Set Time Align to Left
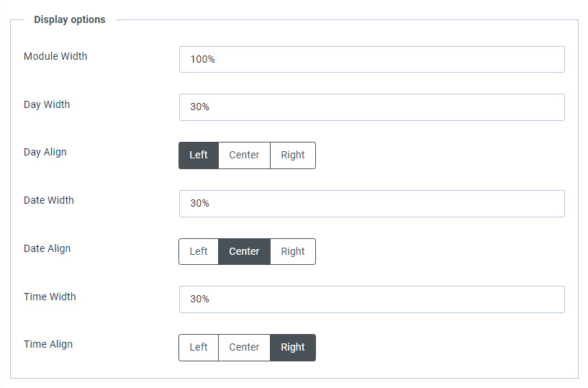 (199, 348)
